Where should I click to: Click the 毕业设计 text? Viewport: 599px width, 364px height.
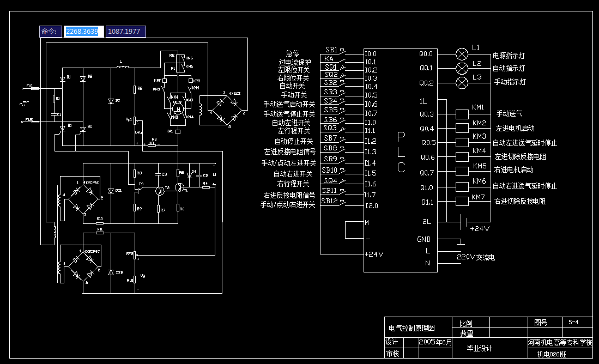tap(480, 348)
